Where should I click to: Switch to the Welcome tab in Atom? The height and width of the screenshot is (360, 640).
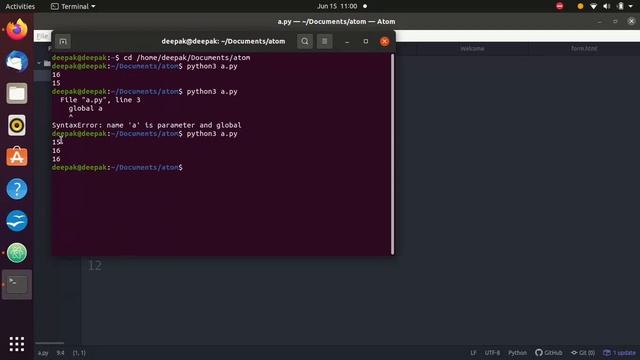tap(472, 49)
